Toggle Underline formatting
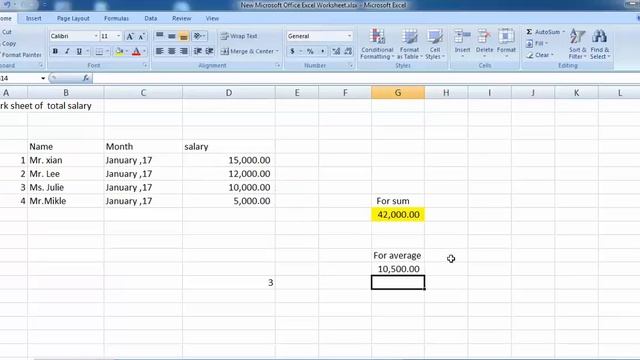The image size is (640, 360). click(79, 51)
